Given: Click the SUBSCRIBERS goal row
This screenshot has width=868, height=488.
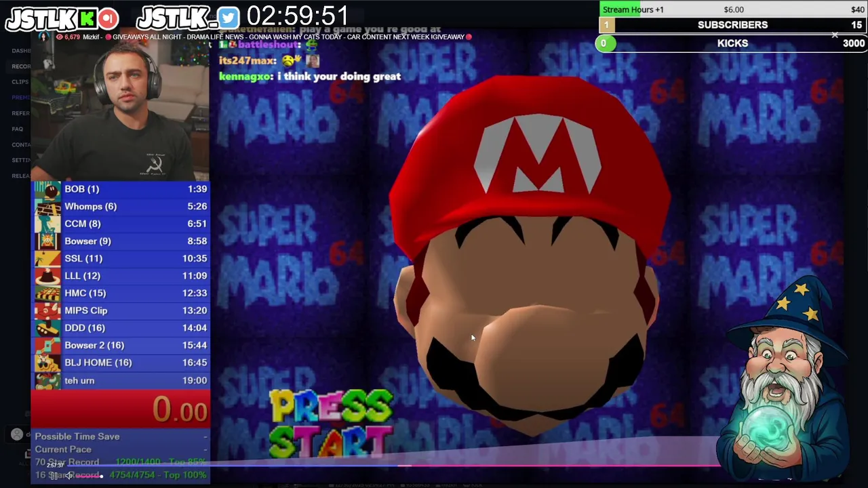Looking at the screenshot, I should [x=732, y=25].
